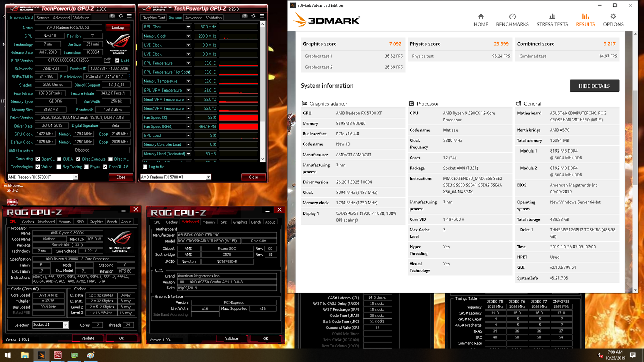The height and width of the screenshot is (362, 644).
Task: Open 3DMark RESULTS icon
Action: coord(585,16)
